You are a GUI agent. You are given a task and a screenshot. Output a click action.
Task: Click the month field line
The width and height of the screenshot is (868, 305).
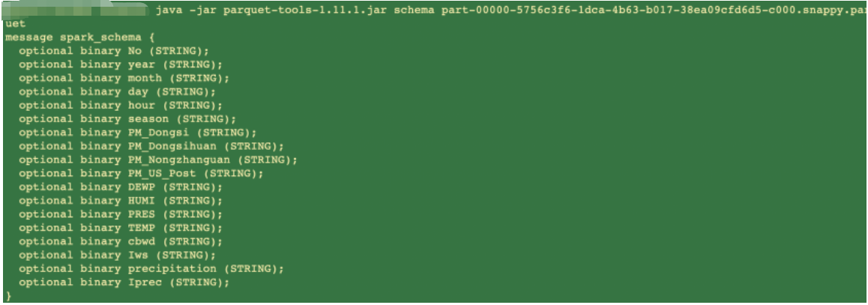(124, 79)
